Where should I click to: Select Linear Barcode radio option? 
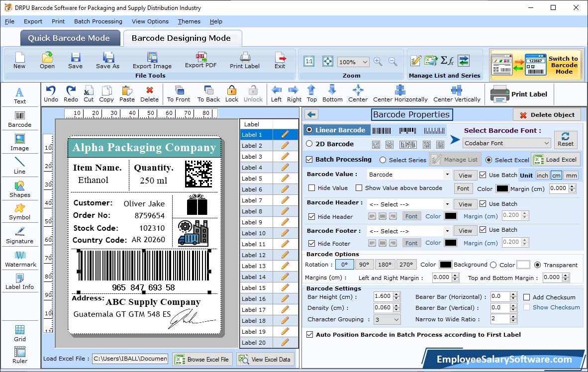(x=309, y=130)
